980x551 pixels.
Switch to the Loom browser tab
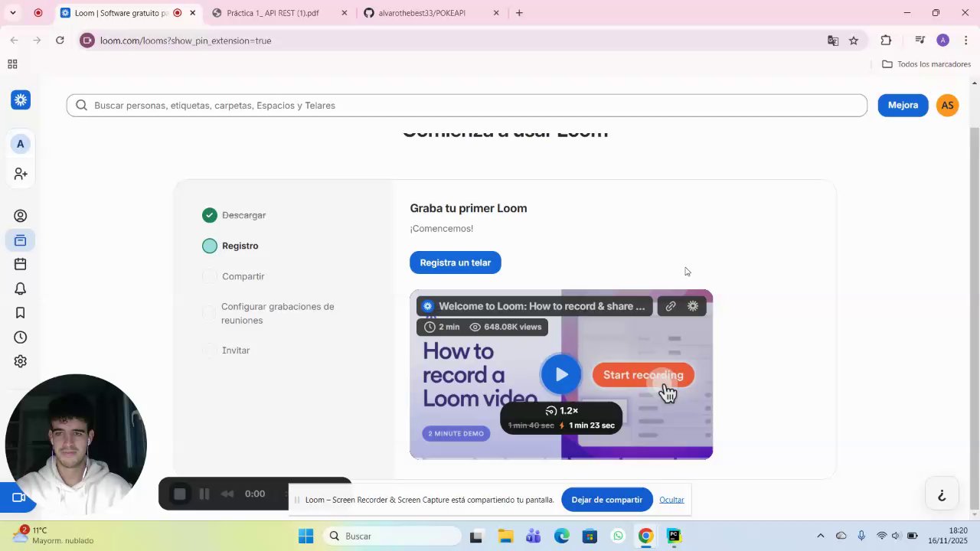pyautogui.click(x=121, y=13)
